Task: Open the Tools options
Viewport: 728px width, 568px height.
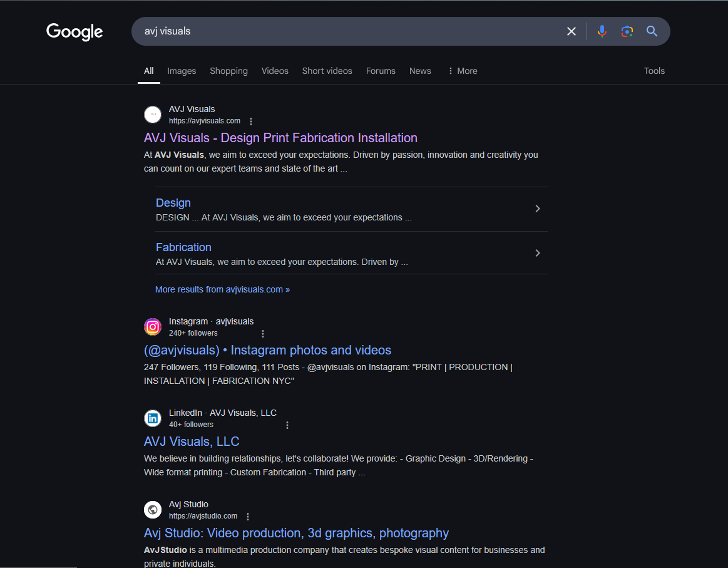Action: click(654, 71)
